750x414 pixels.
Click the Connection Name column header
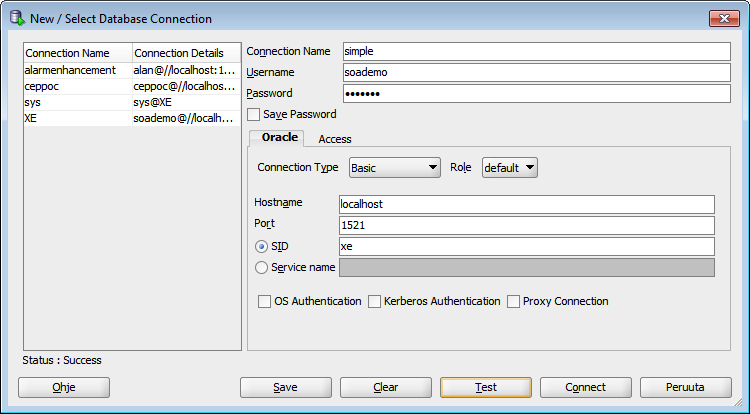pos(78,53)
